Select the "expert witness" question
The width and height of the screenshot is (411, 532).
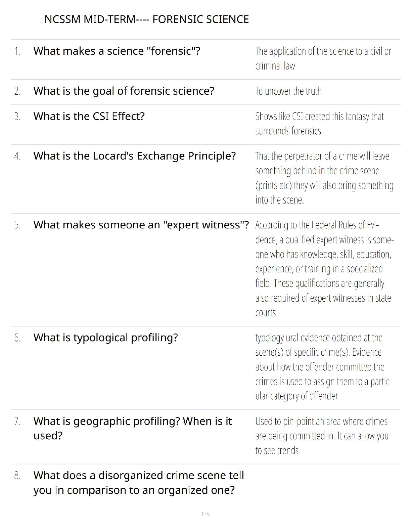click(x=141, y=225)
